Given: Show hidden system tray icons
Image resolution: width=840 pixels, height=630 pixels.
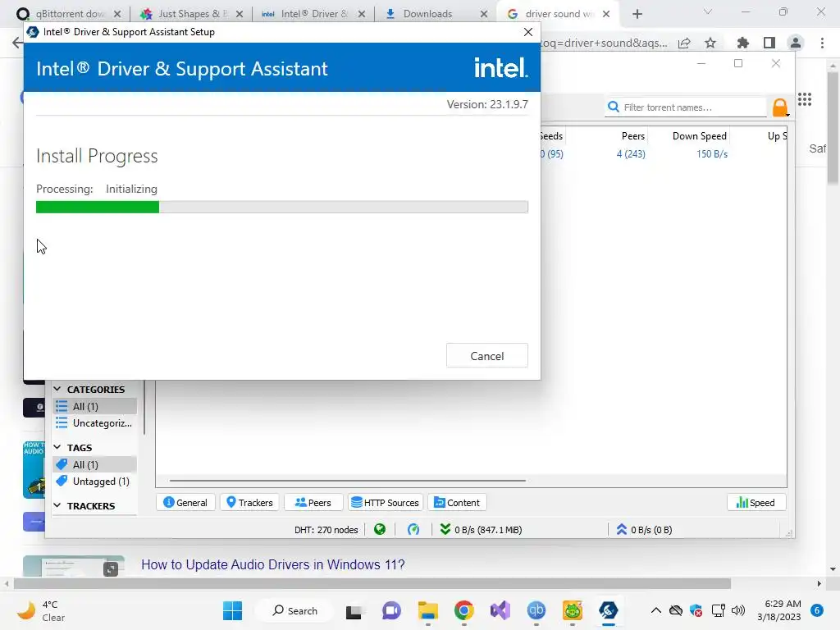Looking at the screenshot, I should pos(655,610).
